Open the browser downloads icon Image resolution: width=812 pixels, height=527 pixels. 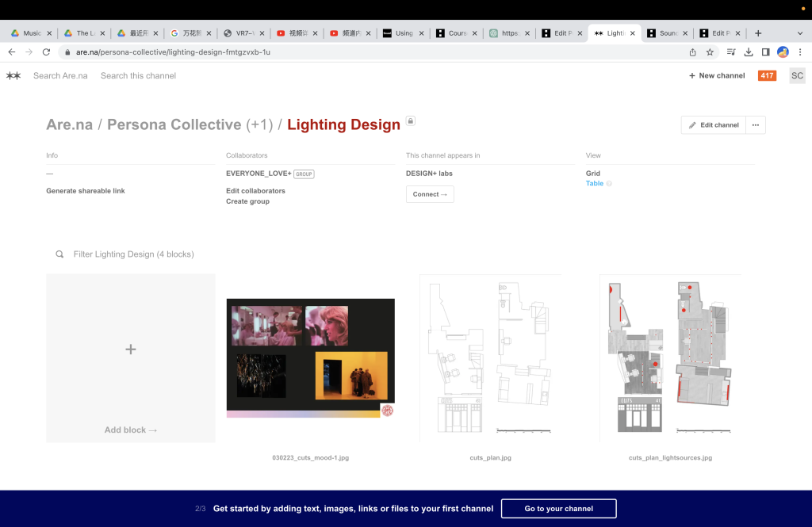(749, 52)
